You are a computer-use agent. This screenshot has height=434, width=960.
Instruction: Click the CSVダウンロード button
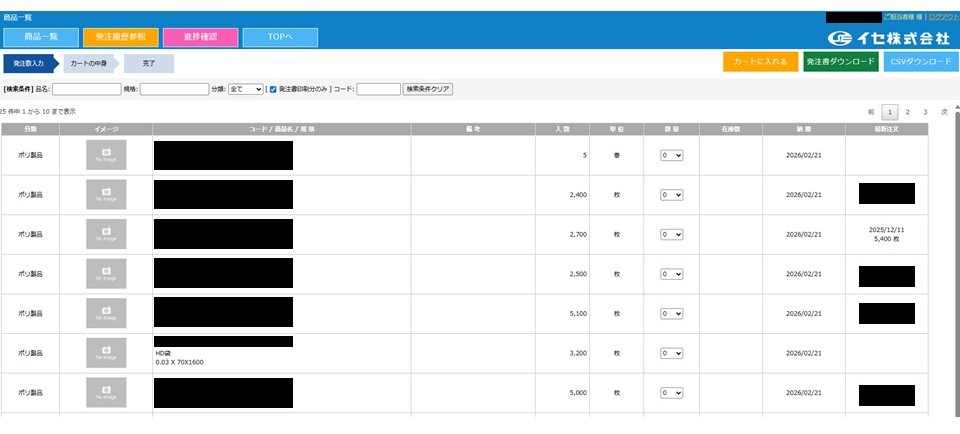pyautogui.click(x=921, y=62)
